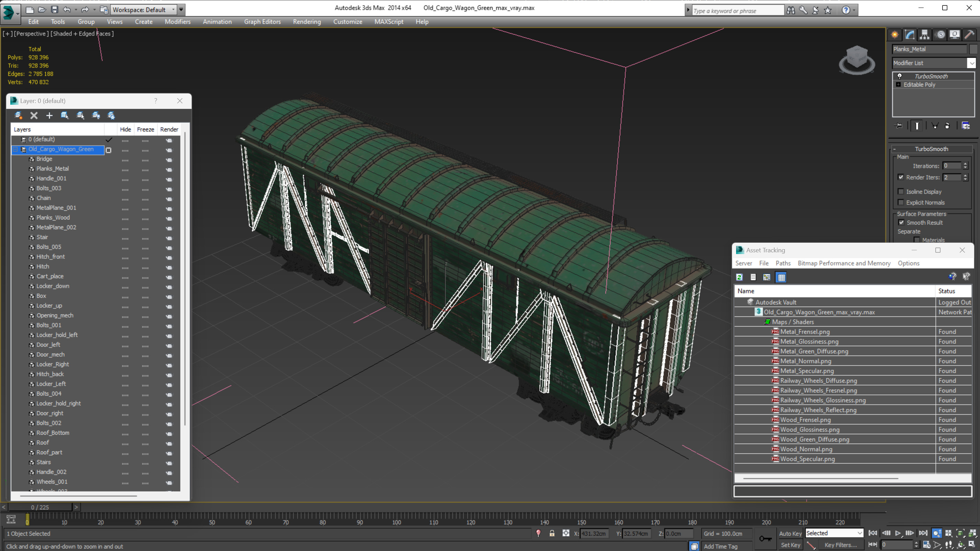Viewport: 980px width, 551px height.
Task: Click Refresh icon in Asset Tracking
Action: pos(739,277)
